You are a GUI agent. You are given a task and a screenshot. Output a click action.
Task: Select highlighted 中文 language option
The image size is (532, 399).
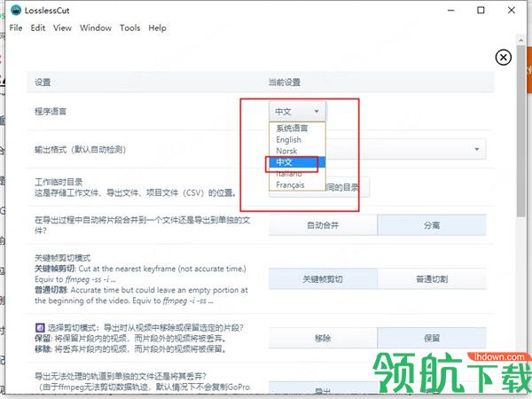click(297, 162)
